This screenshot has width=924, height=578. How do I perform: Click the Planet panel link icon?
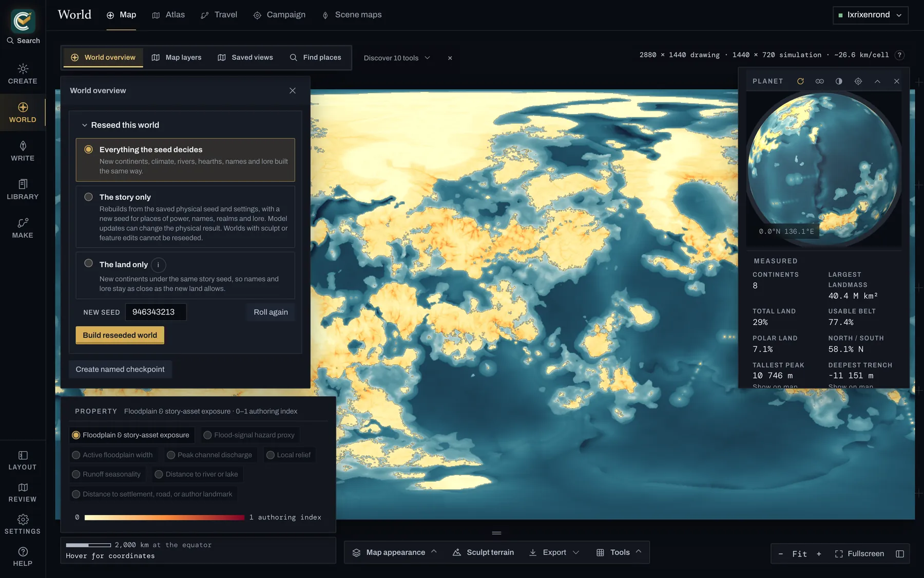(x=820, y=81)
